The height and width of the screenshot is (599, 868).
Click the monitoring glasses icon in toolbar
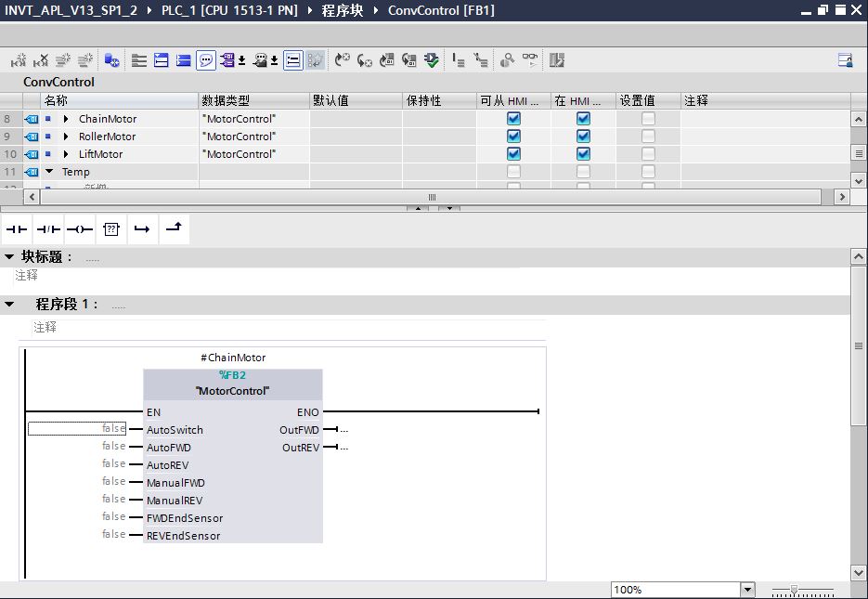pos(530,60)
